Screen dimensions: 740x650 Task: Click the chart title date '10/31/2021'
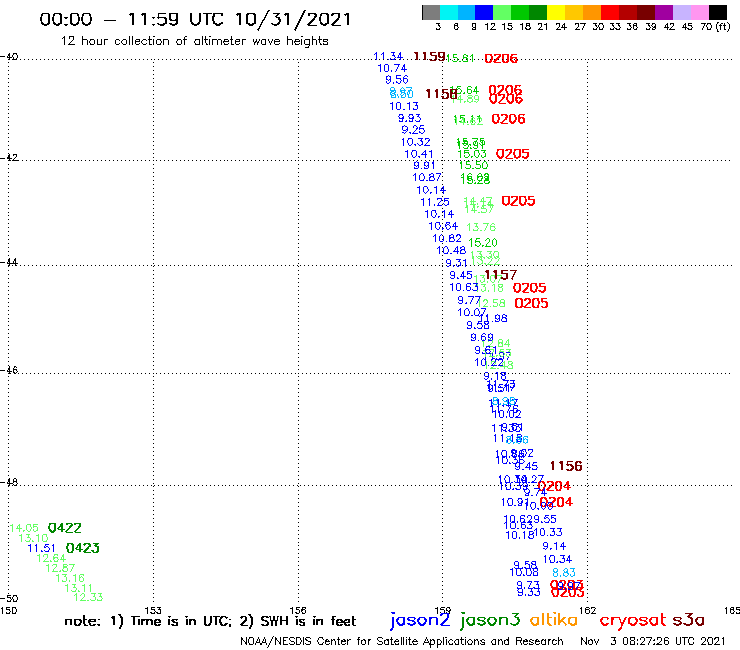click(x=293, y=19)
